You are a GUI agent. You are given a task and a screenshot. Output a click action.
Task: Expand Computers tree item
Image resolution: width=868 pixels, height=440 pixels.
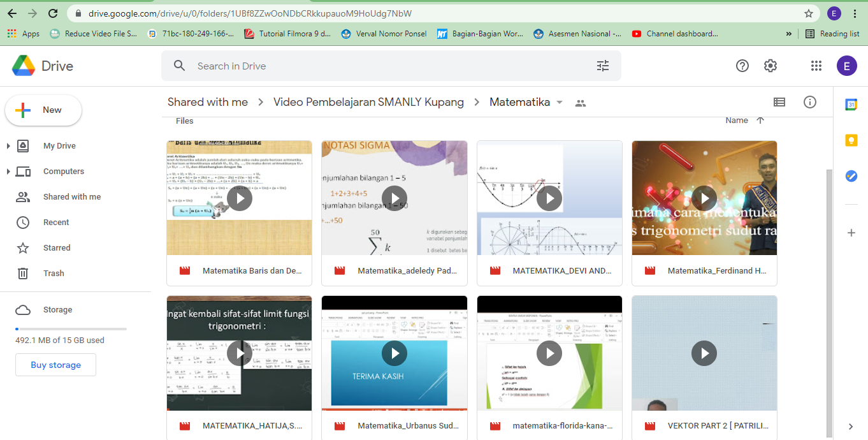coord(8,172)
